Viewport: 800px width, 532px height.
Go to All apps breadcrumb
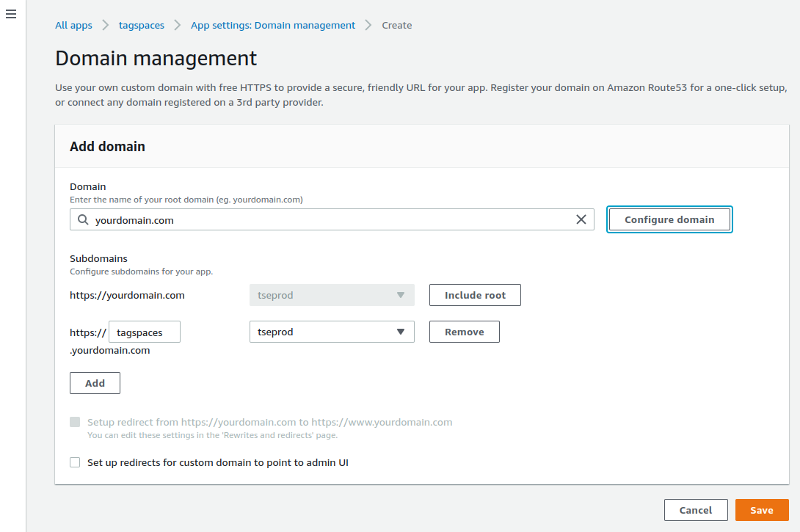pyautogui.click(x=73, y=26)
